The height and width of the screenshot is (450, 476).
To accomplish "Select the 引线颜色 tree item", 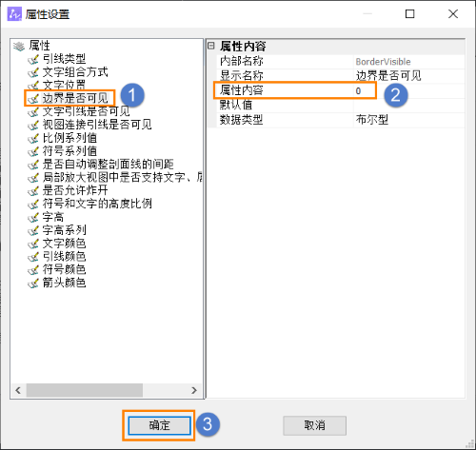I will coord(64,256).
